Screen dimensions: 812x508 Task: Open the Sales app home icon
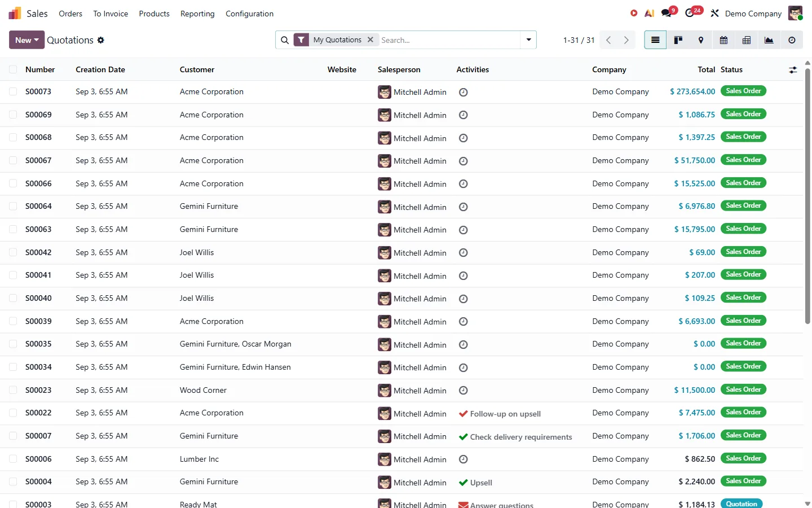click(x=15, y=13)
